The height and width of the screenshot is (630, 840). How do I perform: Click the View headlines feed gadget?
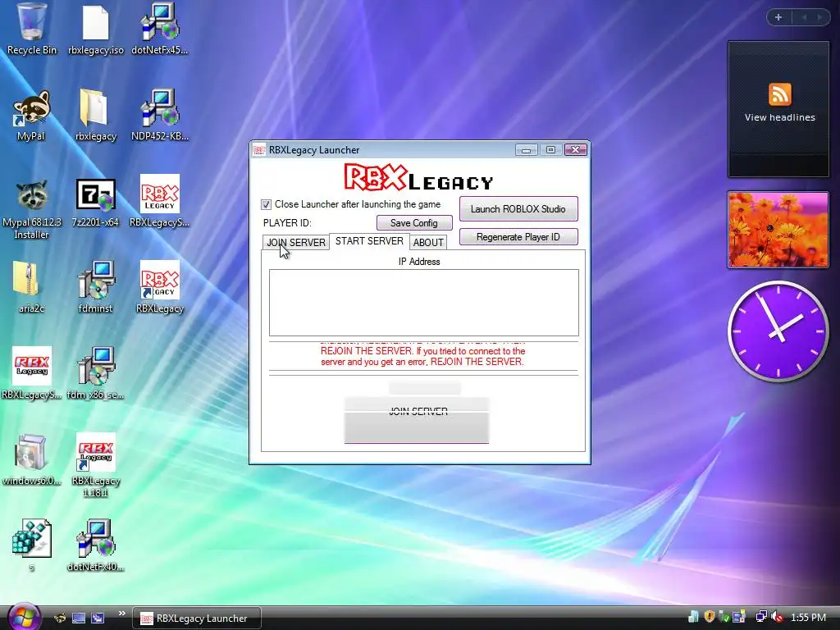click(x=778, y=109)
